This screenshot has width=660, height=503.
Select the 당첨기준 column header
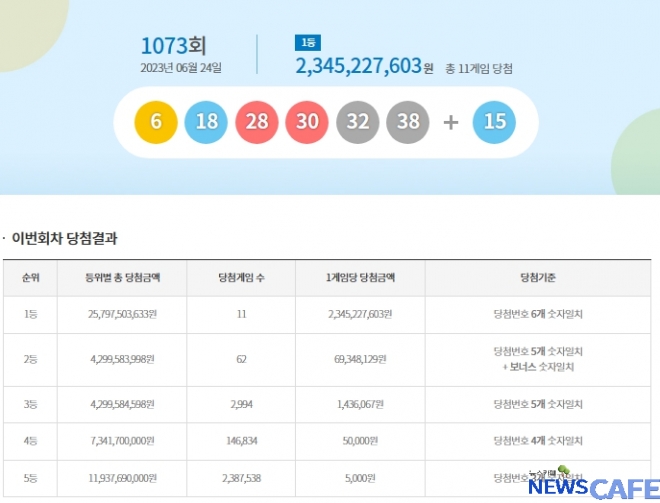[x=538, y=277]
